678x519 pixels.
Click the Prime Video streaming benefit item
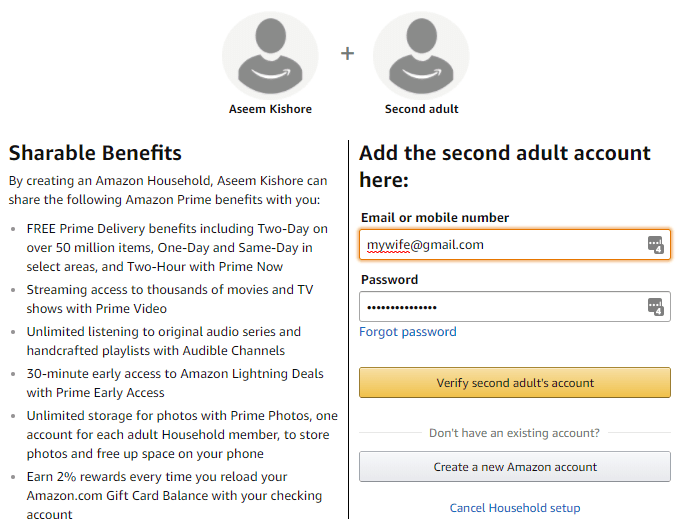(x=170, y=299)
